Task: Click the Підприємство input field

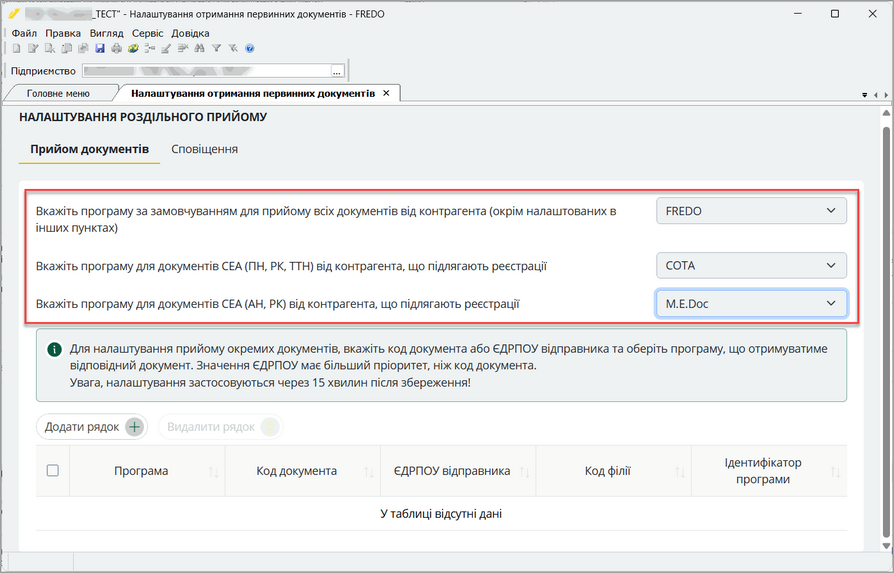Action: point(207,71)
